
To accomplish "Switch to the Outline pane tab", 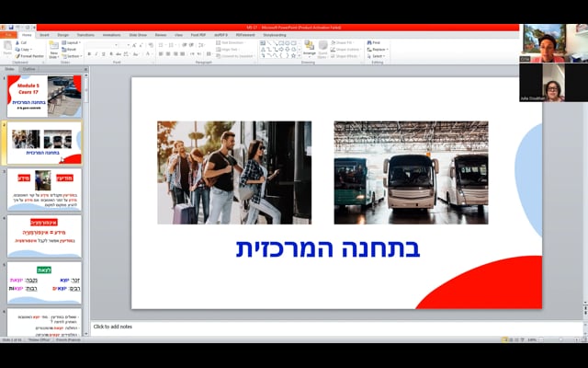I will tap(29, 69).
